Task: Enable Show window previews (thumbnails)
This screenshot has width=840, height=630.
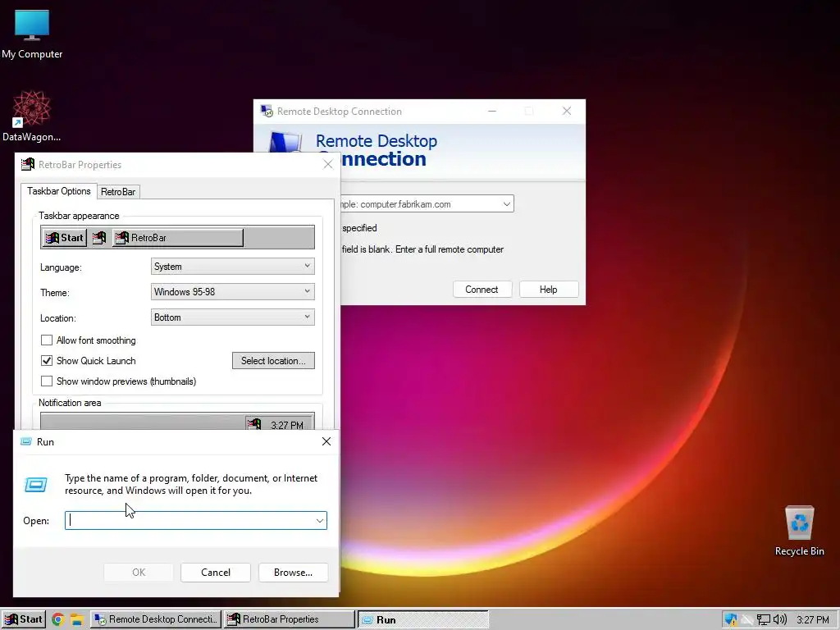Action: coord(47,381)
